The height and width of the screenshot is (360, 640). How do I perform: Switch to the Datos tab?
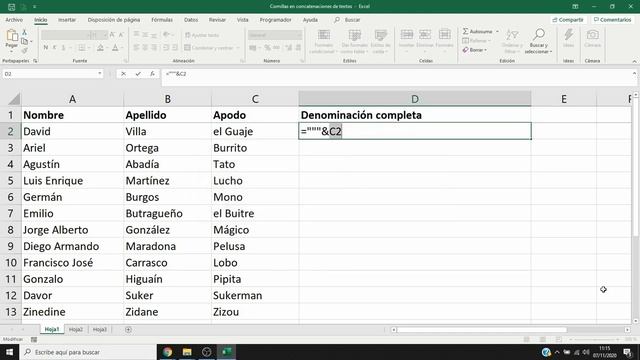191,20
